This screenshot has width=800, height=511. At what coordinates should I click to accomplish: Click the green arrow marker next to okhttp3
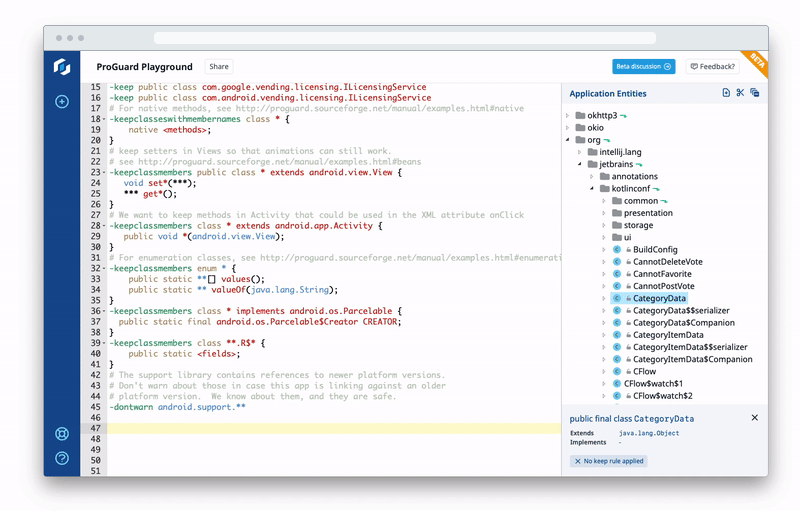(623, 116)
